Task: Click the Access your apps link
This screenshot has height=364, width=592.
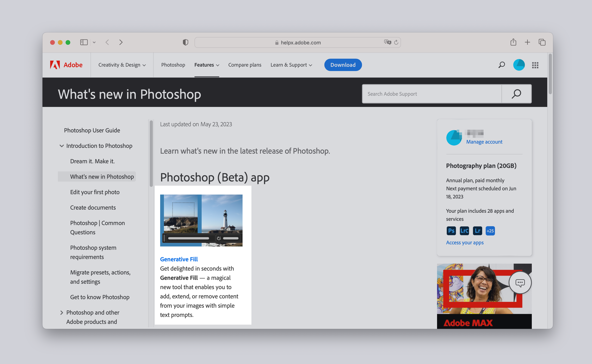Action: pyautogui.click(x=465, y=242)
